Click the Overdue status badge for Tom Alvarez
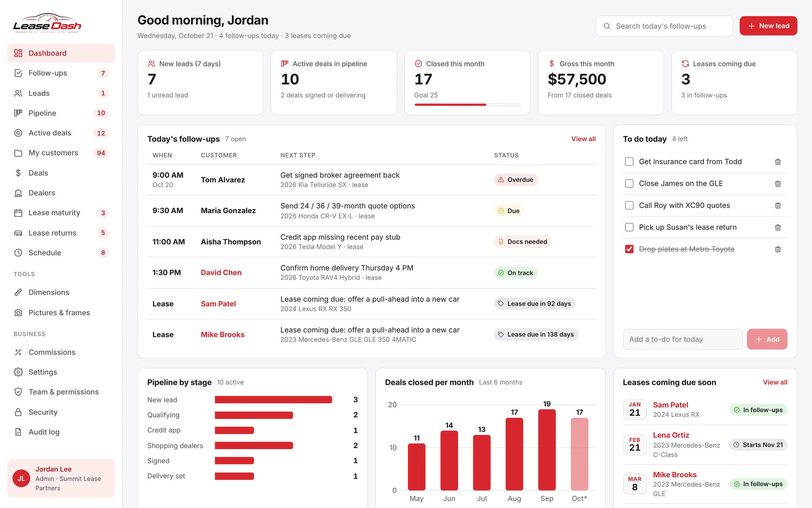The width and height of the screenshot is (812, 508). tap(516, 179)
